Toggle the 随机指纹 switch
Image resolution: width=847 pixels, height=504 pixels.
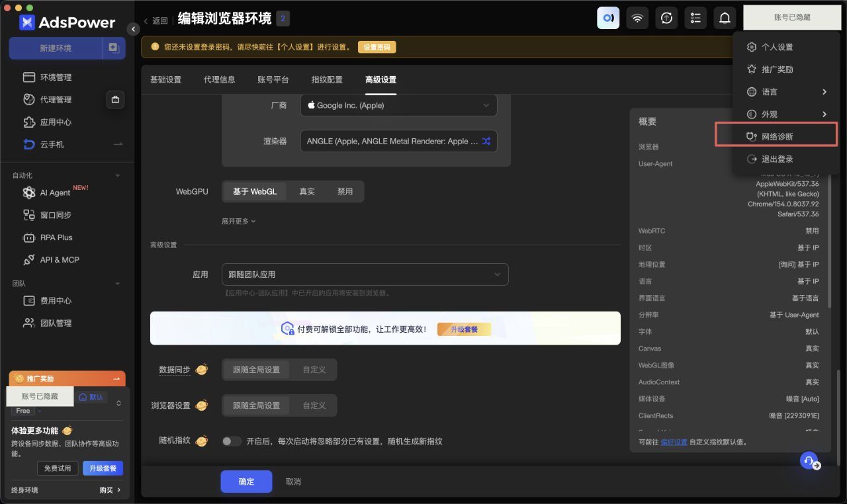tap(232, 441)
